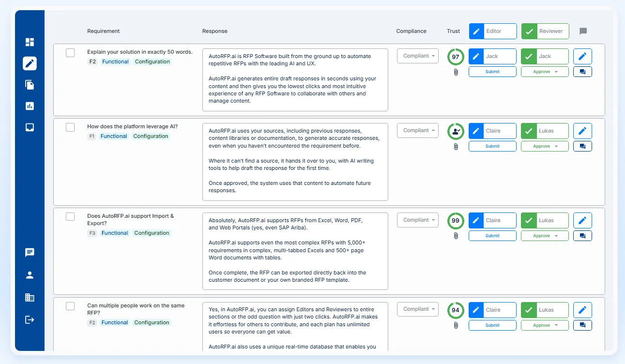Expand Approve dropdown in leverage AI row
This screenshot has width=625, height=364.
pyautogui.click(x=545, y=146)
